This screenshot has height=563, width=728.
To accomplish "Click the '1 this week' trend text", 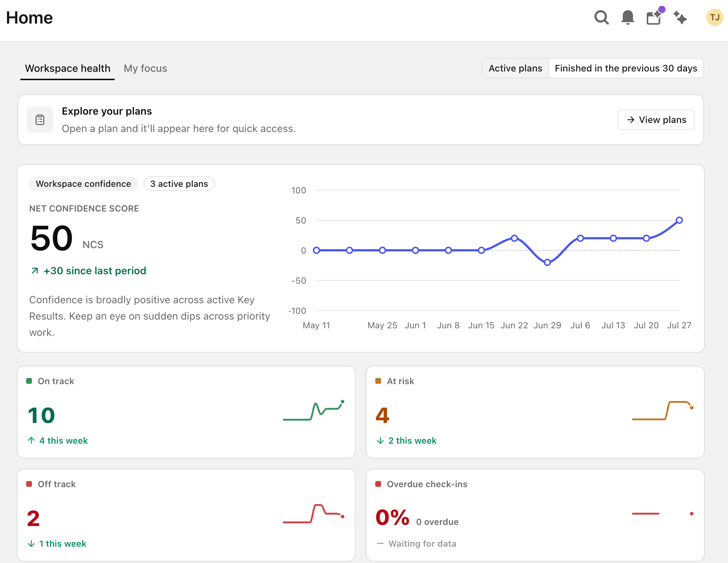I will [x=63, y=543].
